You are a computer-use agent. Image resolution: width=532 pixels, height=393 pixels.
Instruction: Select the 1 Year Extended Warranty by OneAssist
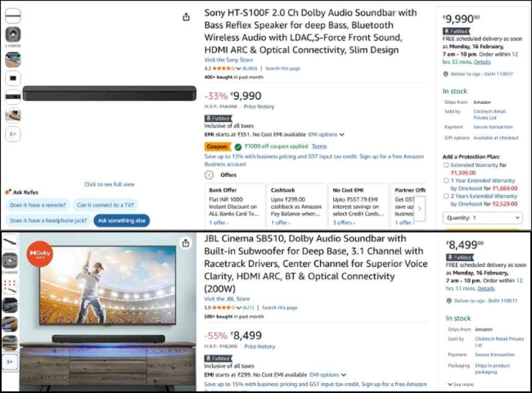[445, 180]
